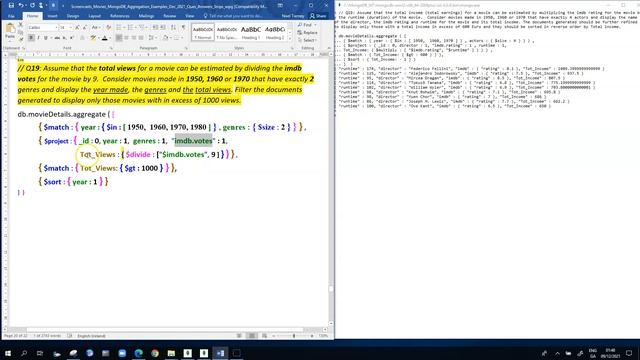The height and width of the screenshot is (360, 640).
Task: Increase paragraph indent
Action: point(163,27)
